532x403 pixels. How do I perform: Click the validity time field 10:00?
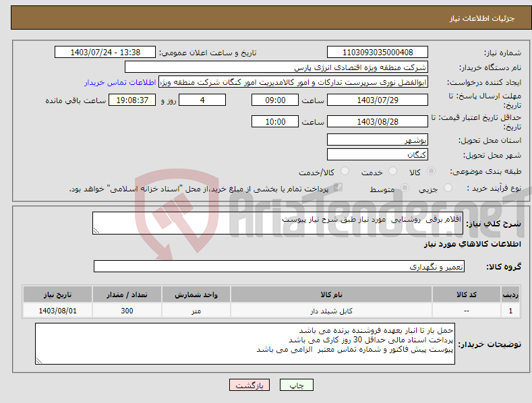[x=275, y=121]
